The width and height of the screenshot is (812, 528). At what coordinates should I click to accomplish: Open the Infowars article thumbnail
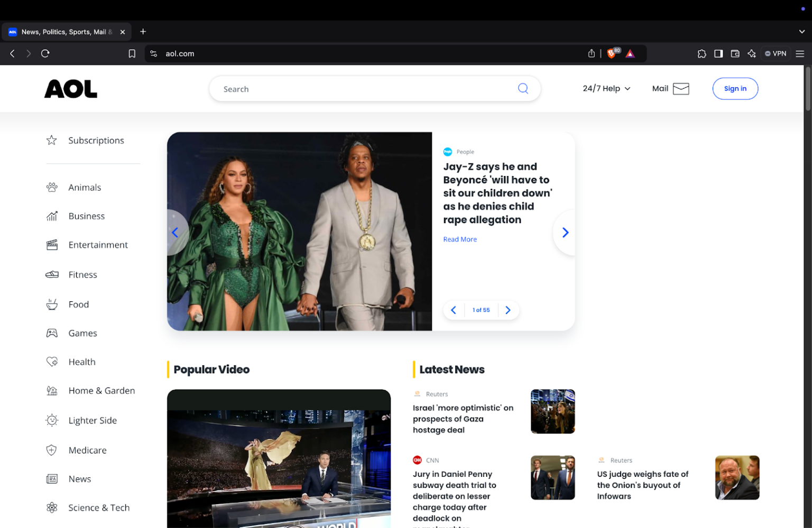pyautogui.click(x=737, y=478)
